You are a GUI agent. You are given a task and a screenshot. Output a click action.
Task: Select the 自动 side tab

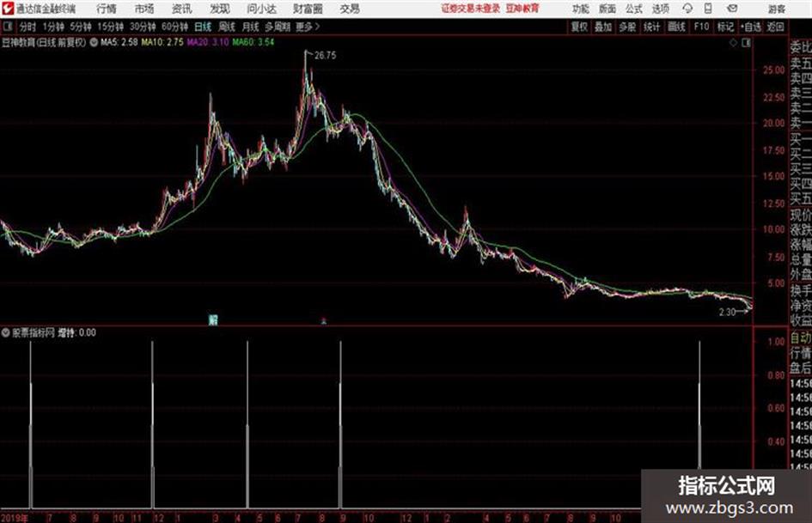(x=801, y=338)
